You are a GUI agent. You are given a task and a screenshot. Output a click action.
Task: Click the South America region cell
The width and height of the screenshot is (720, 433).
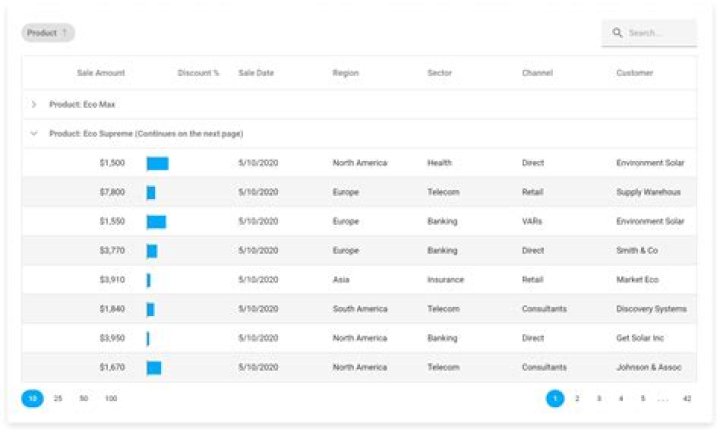[x=360, y=309]
